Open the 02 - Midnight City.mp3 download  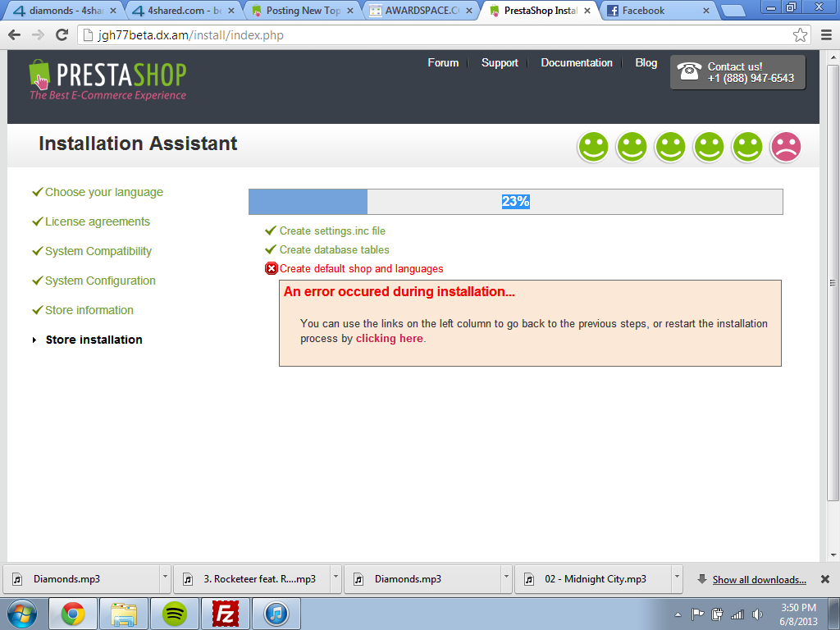pyautogui.click(x=593, y=579)
